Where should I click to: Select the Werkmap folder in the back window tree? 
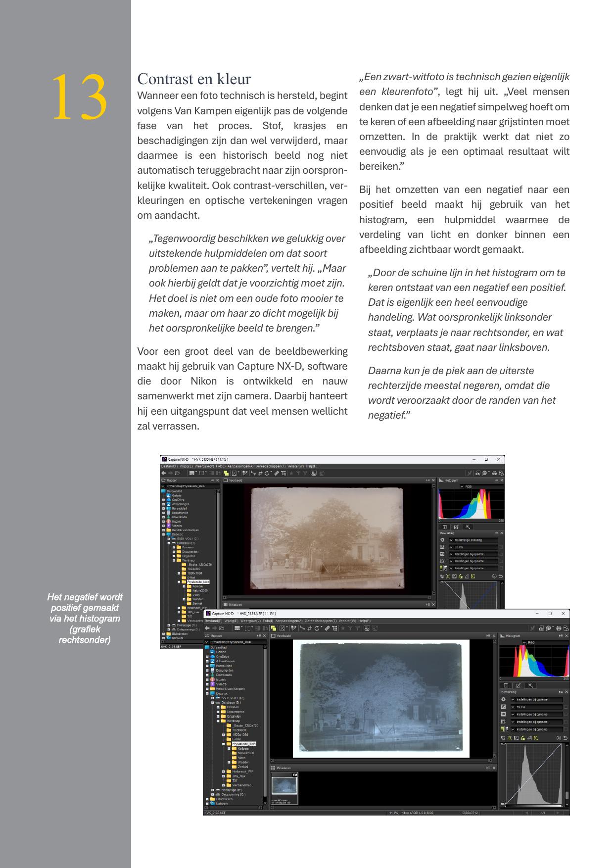[x=188, y=560]
